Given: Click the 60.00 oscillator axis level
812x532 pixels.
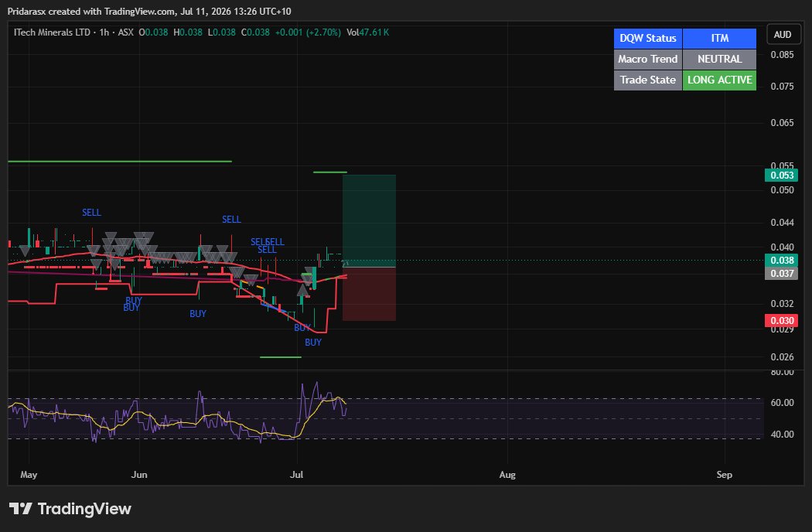Looking at the screenshot, I should pos(782,403).
